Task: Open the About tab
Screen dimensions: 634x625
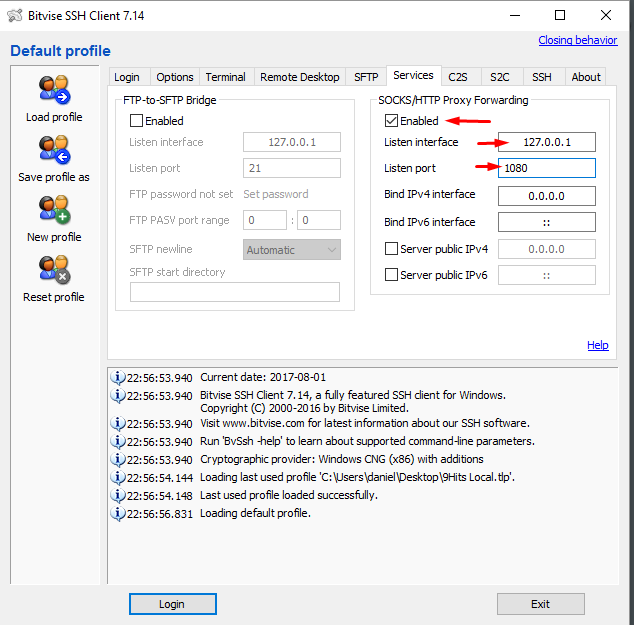Action: (x=585, y=77)
